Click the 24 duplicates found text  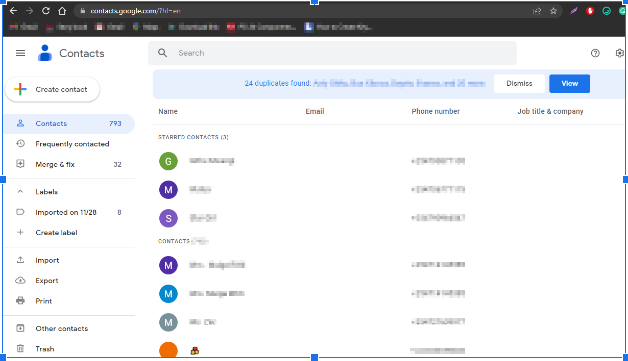pyautogui.click(x=278, y=83)
